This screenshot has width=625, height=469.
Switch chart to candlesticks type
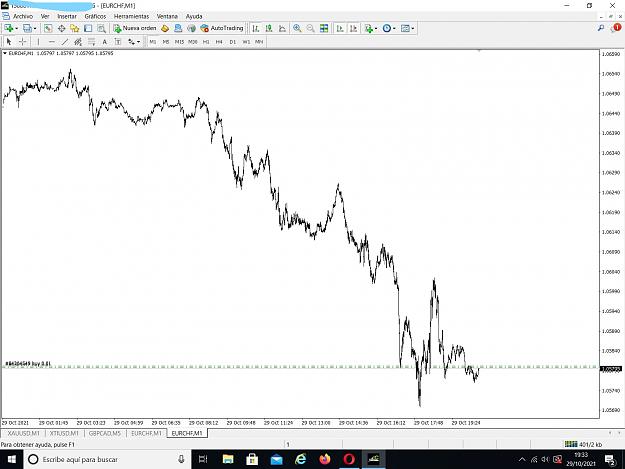click(x=269, y=28)
